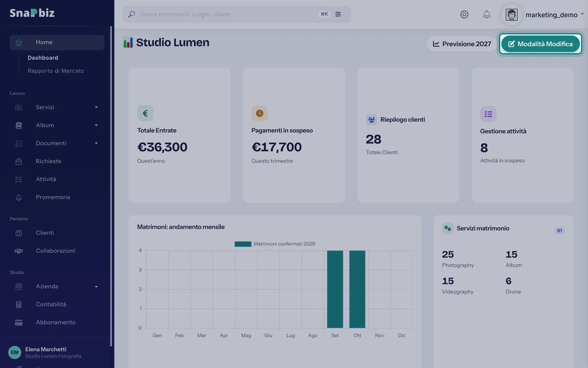Click the marketing_demo profile avatar
The image size is (588, 368).
(x=512, y=15)
